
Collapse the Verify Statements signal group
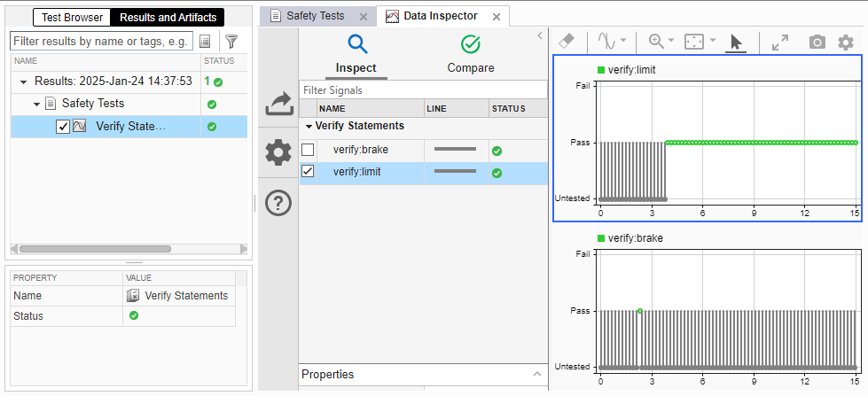point(309,126)
